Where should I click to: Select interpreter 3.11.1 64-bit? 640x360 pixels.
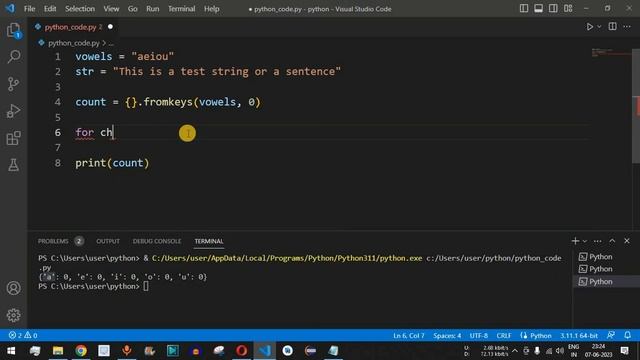pyautogui.click(x=578, y=336)
